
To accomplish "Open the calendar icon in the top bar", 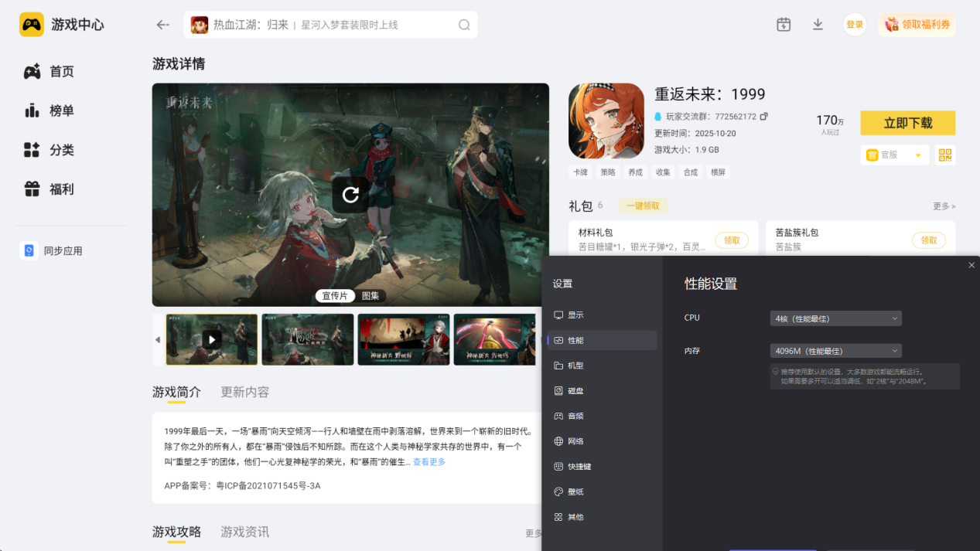I will tap(783, 24).
